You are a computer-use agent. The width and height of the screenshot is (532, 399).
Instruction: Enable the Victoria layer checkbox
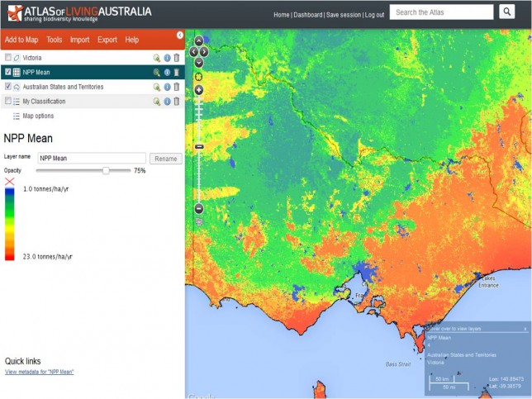[8, 58]
